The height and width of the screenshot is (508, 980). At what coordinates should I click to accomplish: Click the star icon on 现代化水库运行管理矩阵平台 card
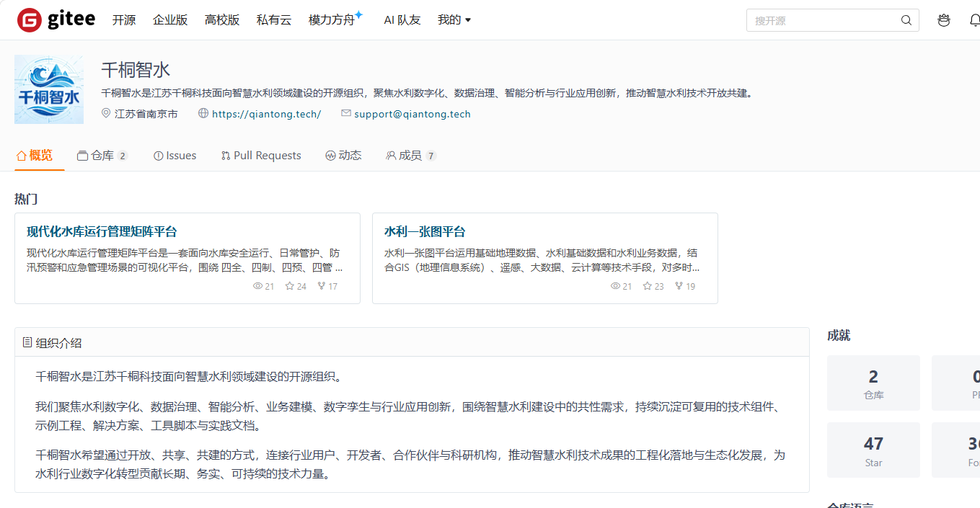tap(290, 286)
